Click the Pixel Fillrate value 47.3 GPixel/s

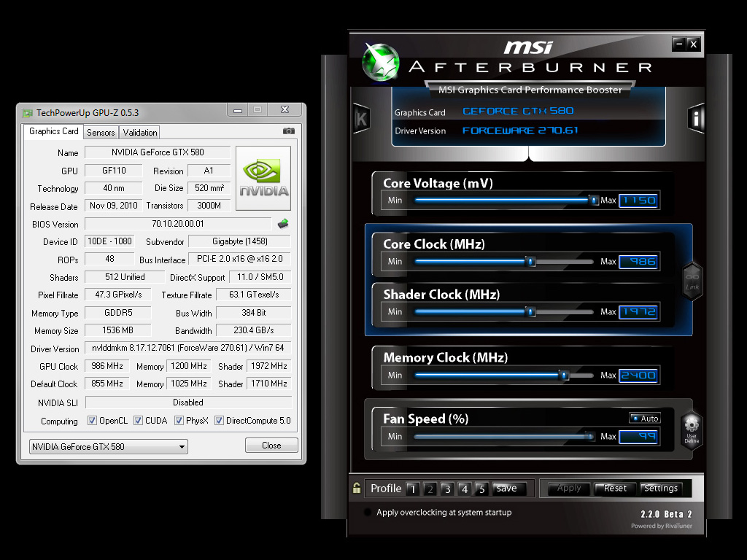pos(118,295)
